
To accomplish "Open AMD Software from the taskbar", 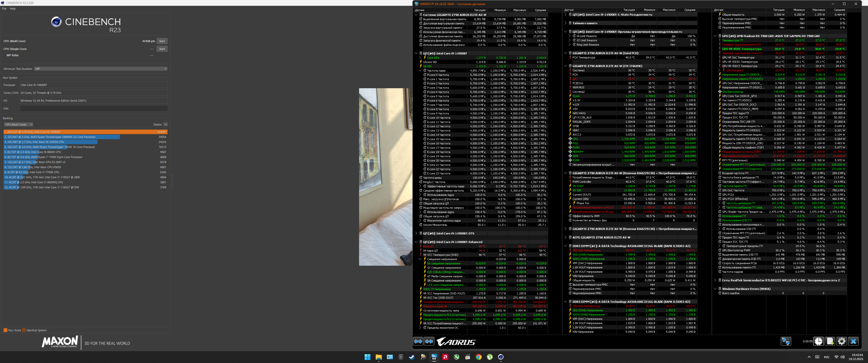I will pyautogui.click(x=445, y=357).
